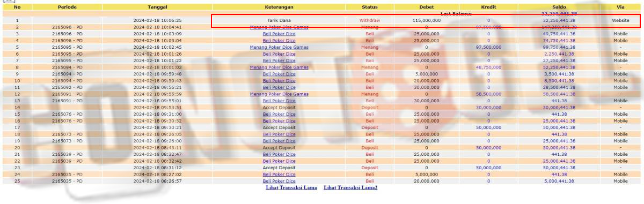Open Beli Poker Dice link in row 3
The image size is (644, 204).
(x=279, y=34)
